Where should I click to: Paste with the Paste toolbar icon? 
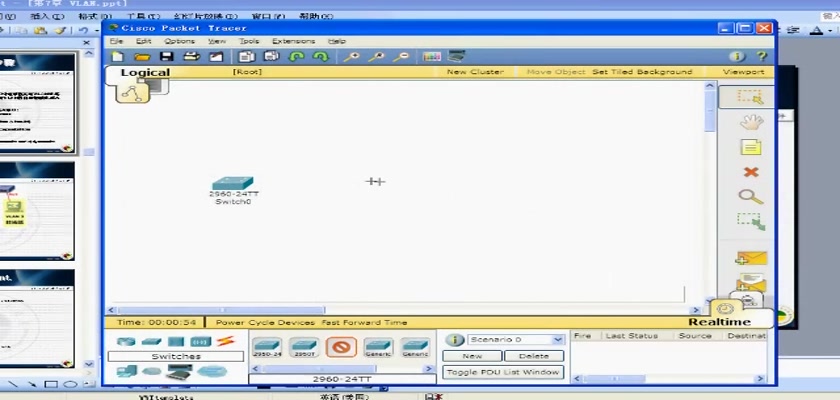point(272,56)
